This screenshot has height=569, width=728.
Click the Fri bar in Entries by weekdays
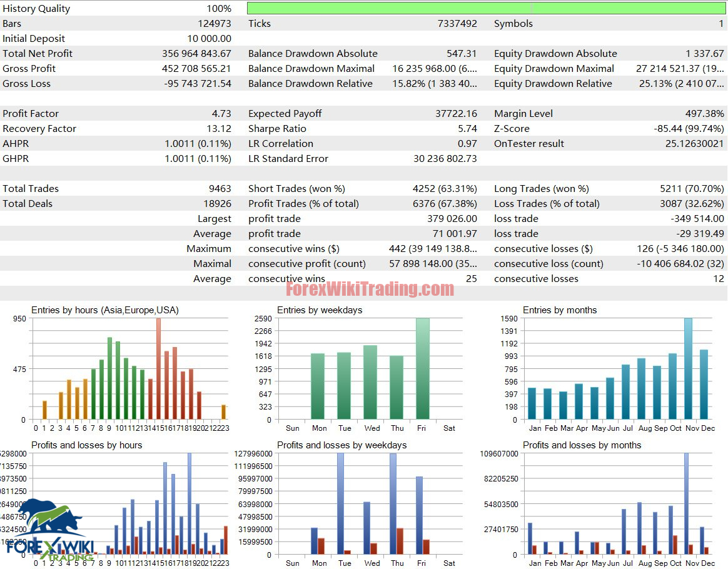(x=423, y=369)
